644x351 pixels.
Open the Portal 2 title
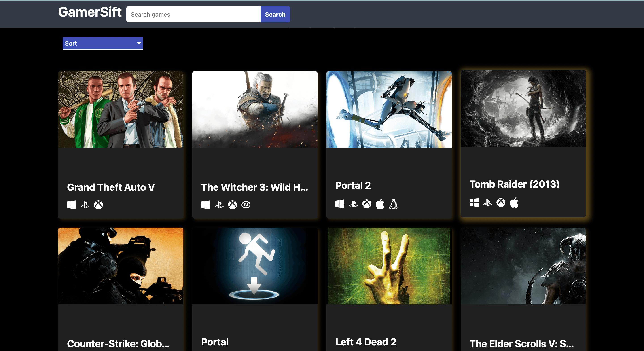[x=353, y=186]
